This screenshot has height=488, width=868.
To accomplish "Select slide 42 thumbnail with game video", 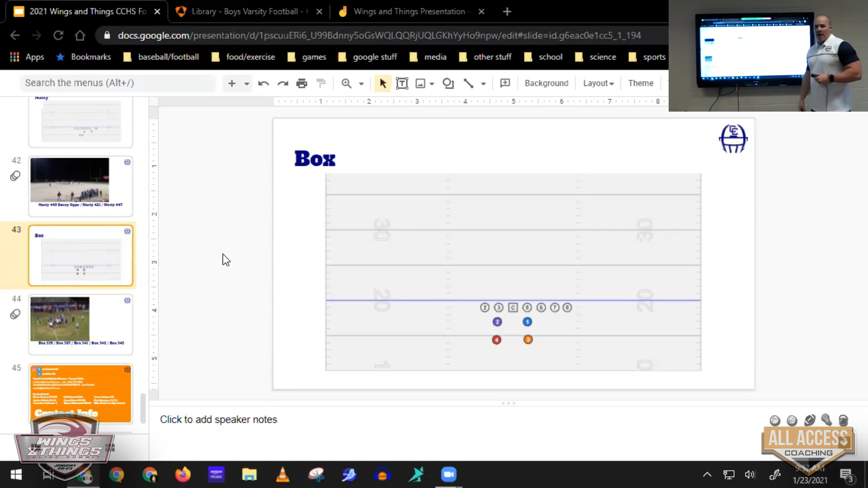I will click(x=80, y=186).
